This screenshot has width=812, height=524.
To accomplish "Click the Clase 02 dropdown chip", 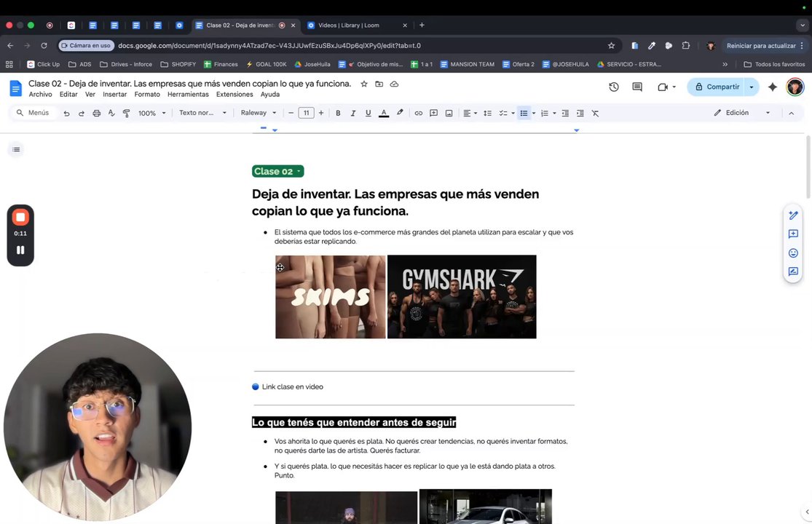I will point(277,171).
